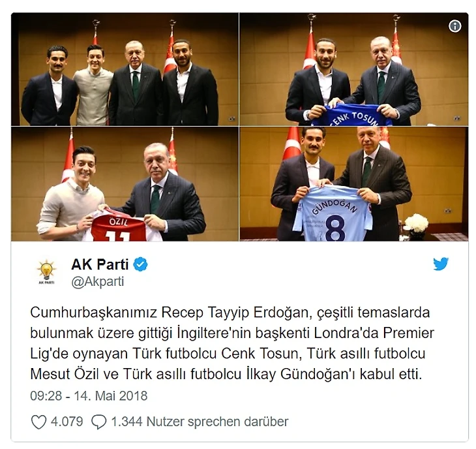Open replies via the speech bubble icon

(98, 422)
